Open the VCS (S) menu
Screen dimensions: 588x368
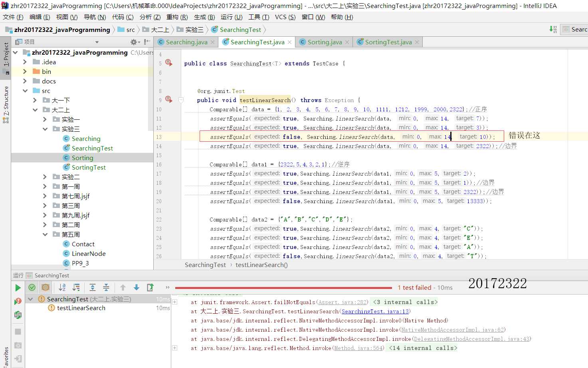pos(285,17)
